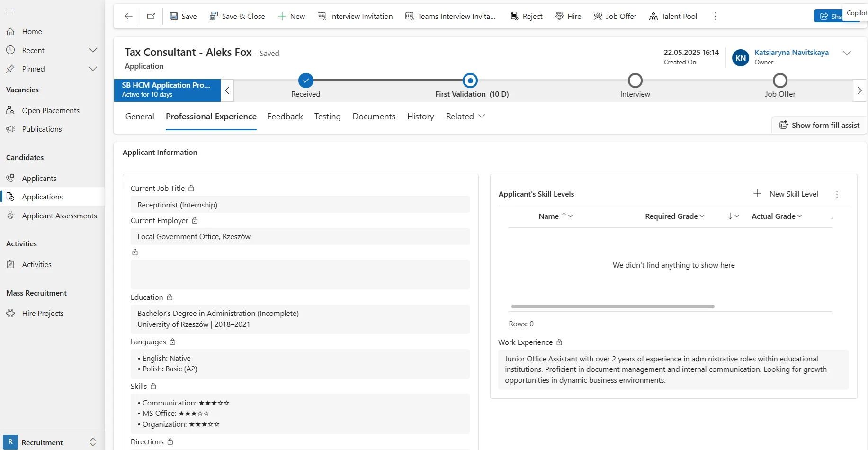Image resolution: width=868 pixels, height=450 pixels.
Task: Open Katsiaryna Navitskaya owner link
Action: click(x=791, y=53)
